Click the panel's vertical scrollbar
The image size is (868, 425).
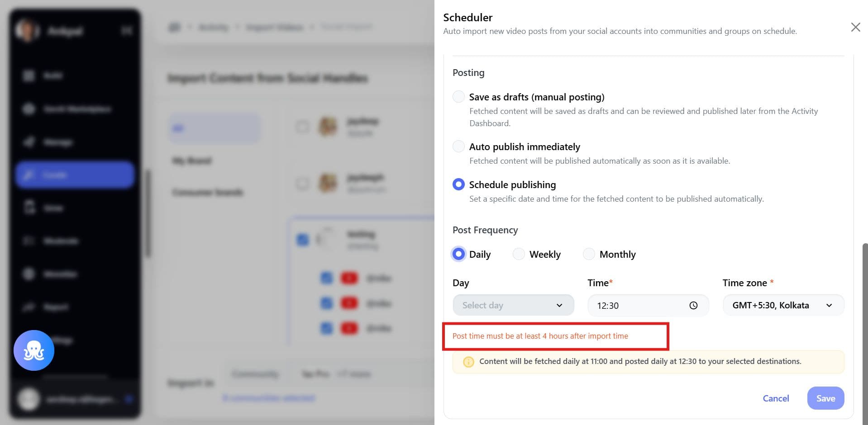[865, 334]
